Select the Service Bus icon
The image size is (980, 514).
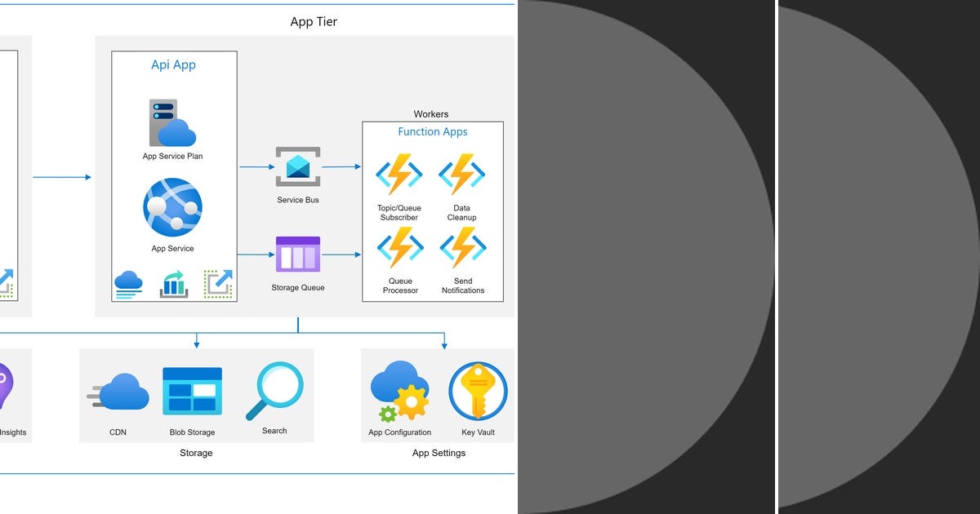tap(297, 169)
